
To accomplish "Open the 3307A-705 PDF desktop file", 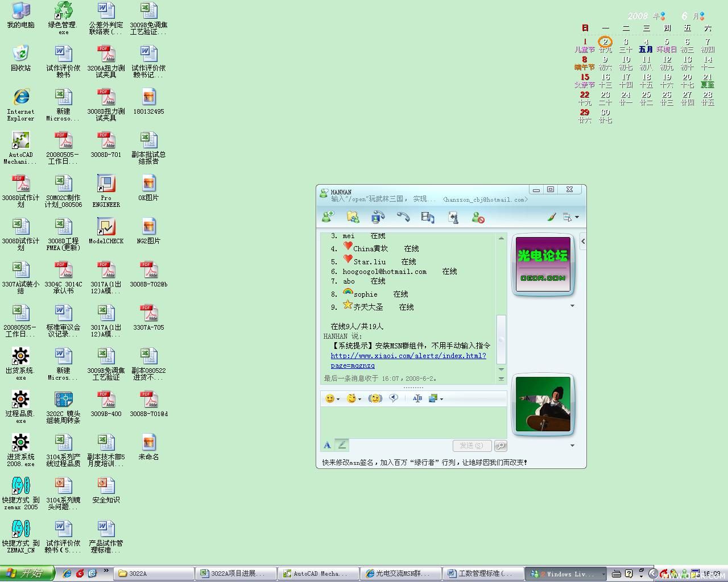I will (148, 318).
